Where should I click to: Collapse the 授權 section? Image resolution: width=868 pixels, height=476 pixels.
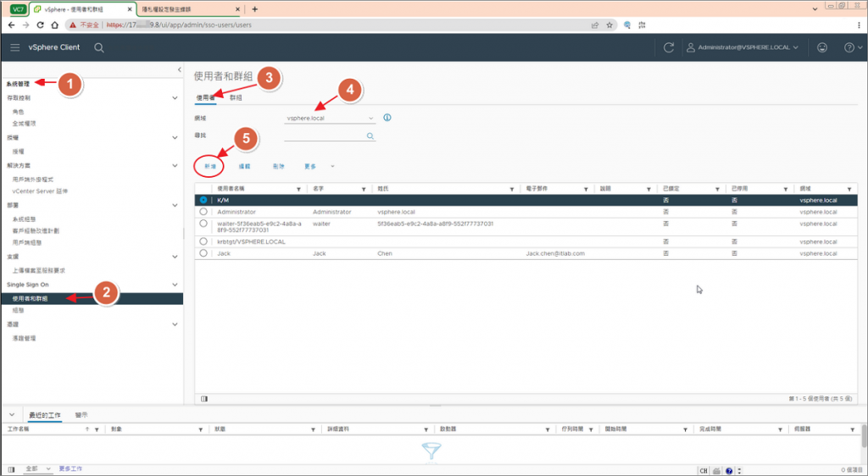175,138
